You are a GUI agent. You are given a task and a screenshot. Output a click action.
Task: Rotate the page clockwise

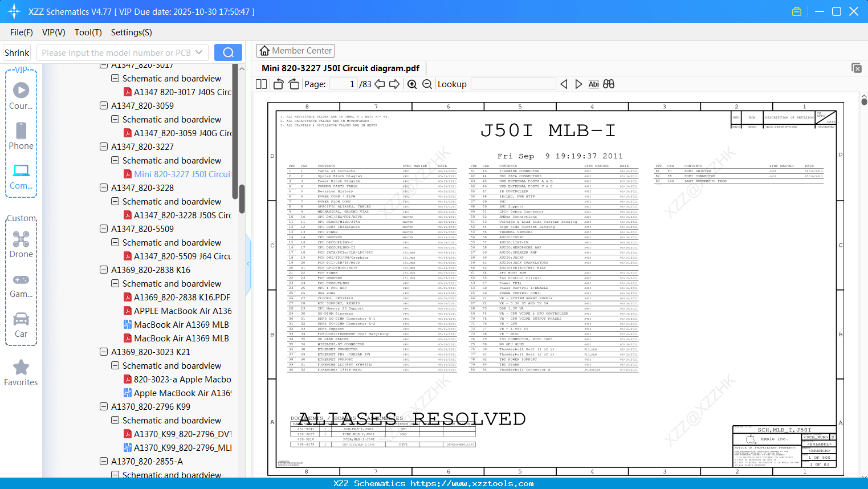click(x=294, y=84)
